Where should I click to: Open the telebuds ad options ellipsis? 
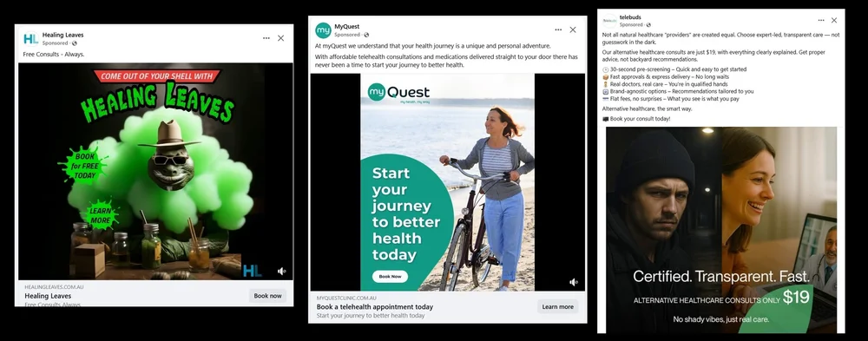[821, 20]
